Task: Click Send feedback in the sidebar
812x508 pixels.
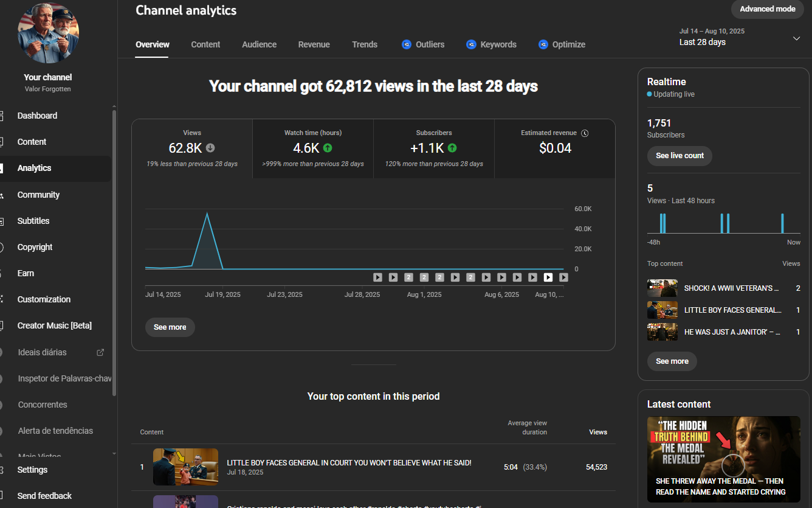Action: (x=55, y=496)
